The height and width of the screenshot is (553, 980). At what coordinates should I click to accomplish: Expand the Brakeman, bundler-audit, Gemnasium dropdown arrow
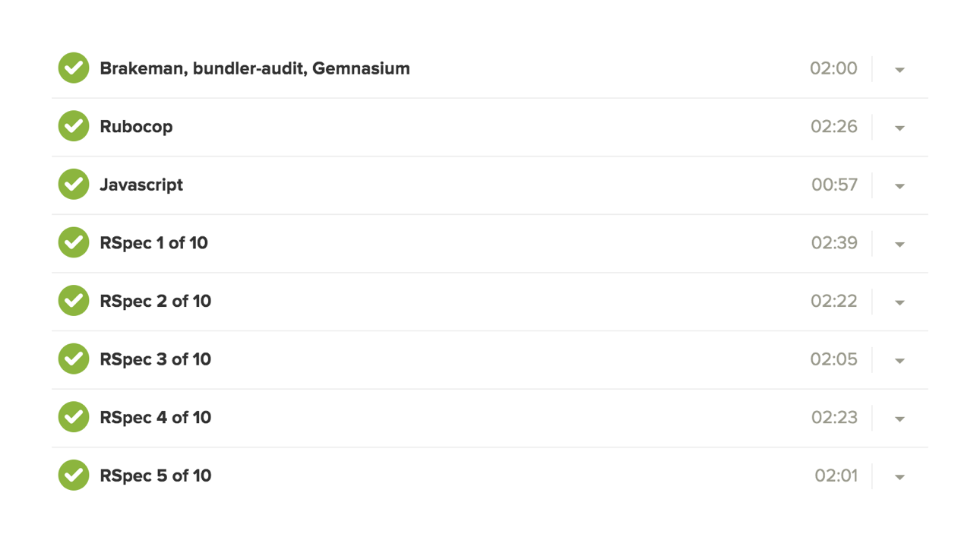(899, 70)
